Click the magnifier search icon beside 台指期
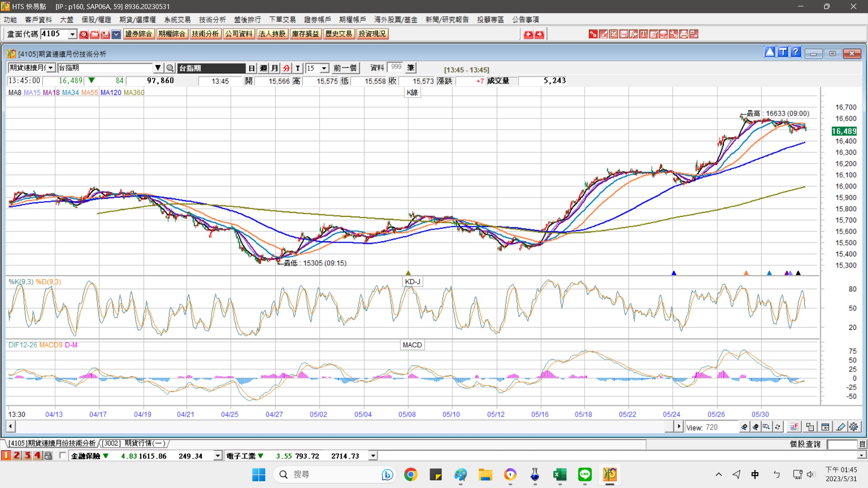This screenshot has width=868, height=488. tap(170, 68)
